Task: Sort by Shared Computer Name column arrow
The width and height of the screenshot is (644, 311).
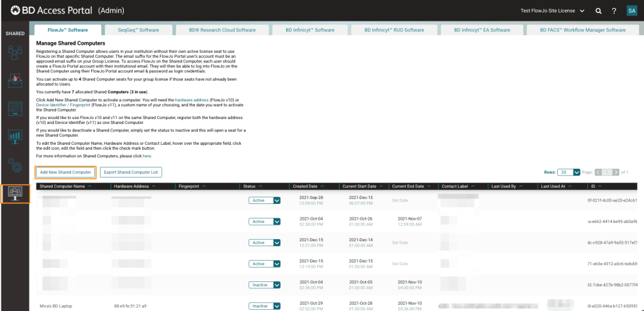Action: tap(90, 186)
